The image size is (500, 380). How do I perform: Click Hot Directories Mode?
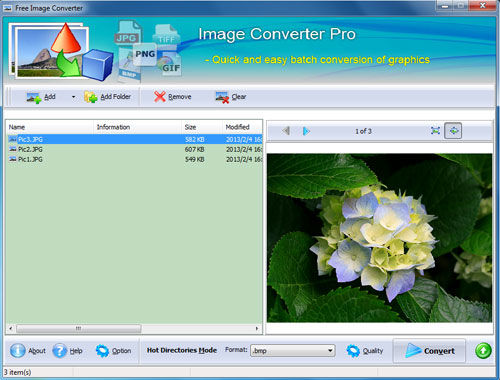click(x=182, y=350)
